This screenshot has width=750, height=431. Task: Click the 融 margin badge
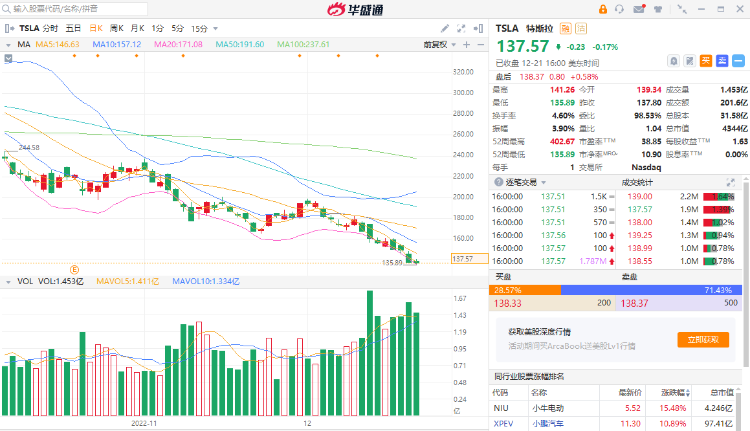pos(565,28)
